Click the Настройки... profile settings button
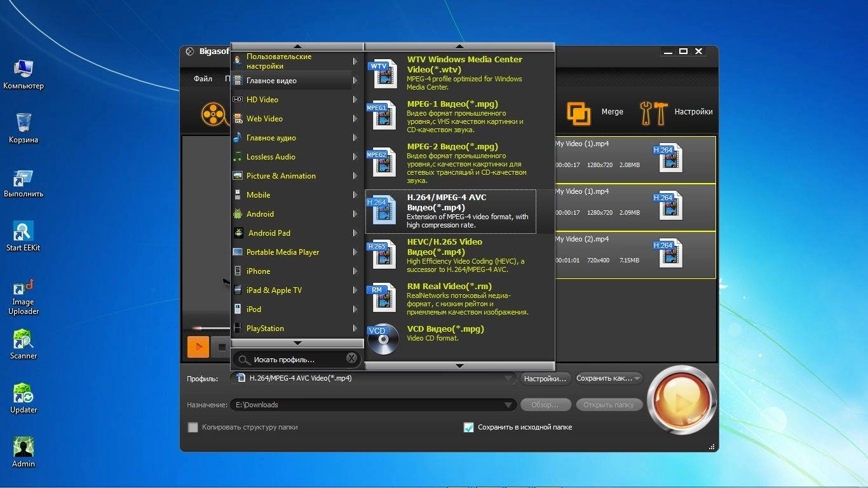This screenshot has height=488, width=868. (x=545, y=378)
